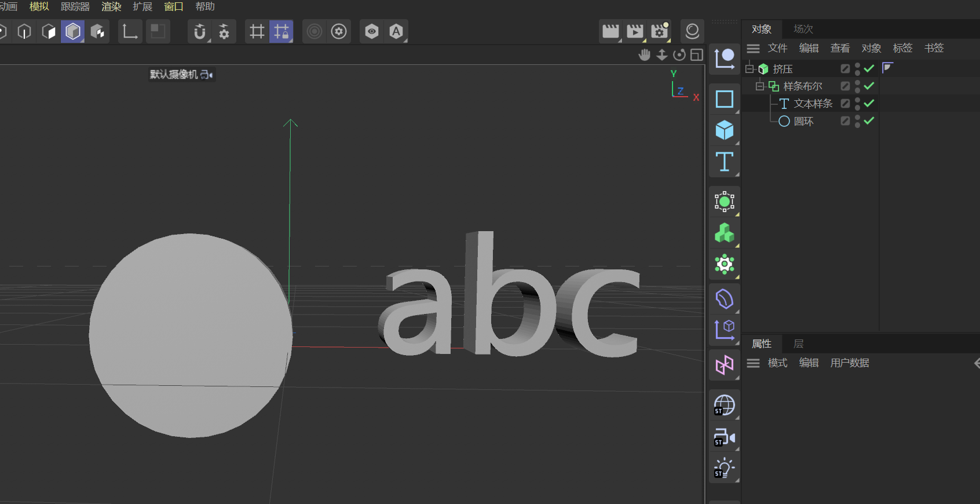
Task: Click 用户数据 in the attributes panel
Action: 849,363
